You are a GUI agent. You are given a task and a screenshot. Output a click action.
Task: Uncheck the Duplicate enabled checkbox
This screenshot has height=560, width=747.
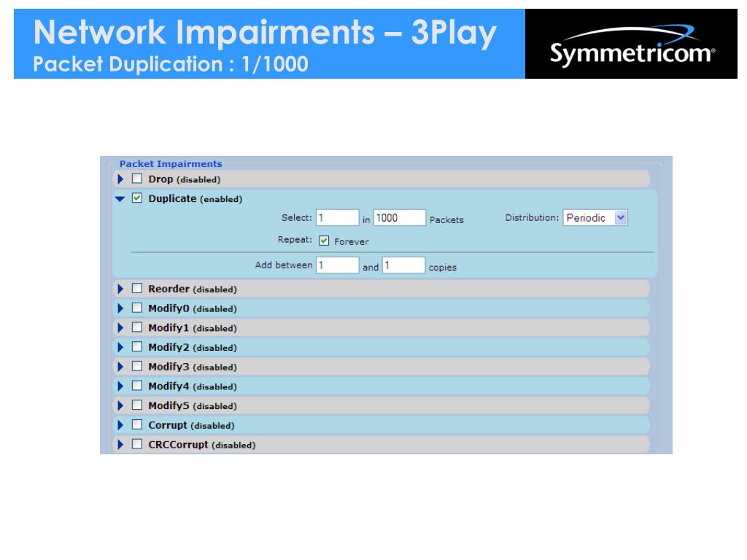137,198
